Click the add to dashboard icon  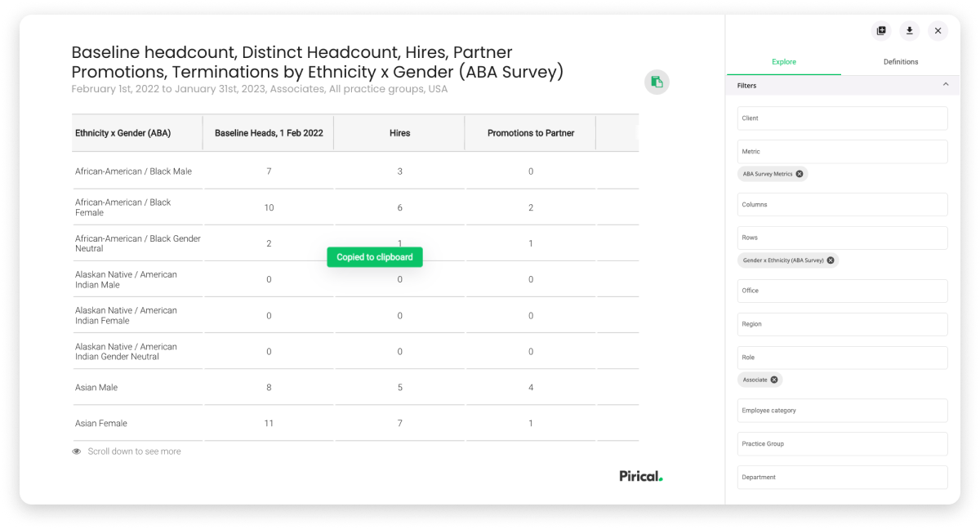point(880,30)
